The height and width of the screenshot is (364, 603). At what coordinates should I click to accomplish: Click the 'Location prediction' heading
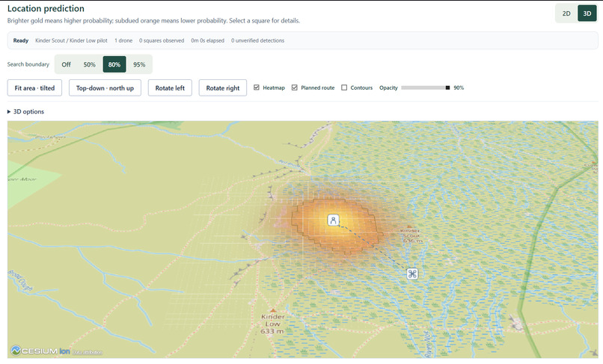click(x=46, y=8)
